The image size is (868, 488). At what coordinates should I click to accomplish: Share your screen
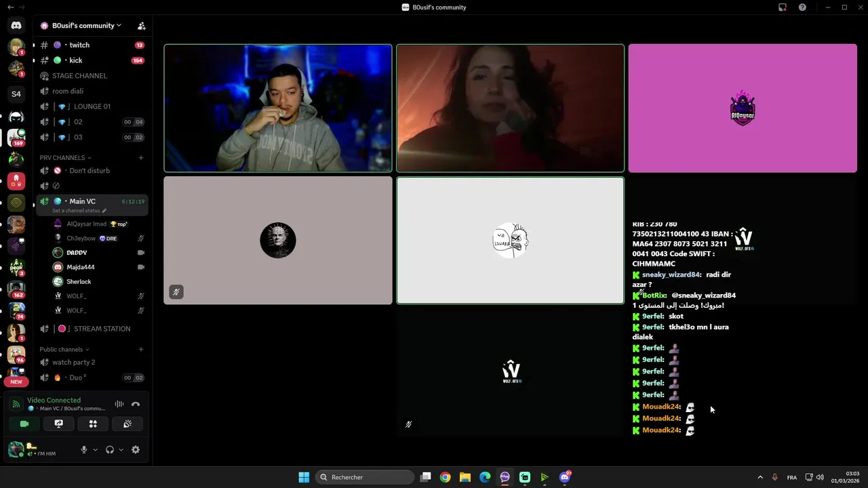pyautogui.click(x=59, y=424)
